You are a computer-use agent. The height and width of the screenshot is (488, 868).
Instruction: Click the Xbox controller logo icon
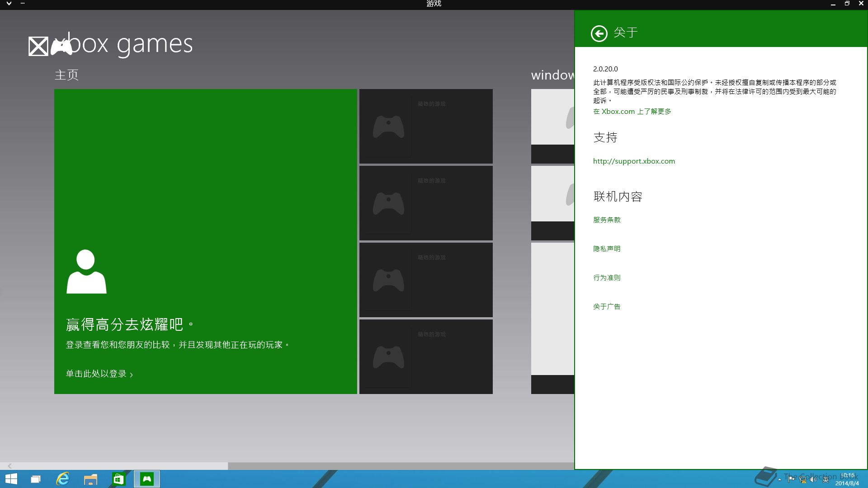[61, 47]
